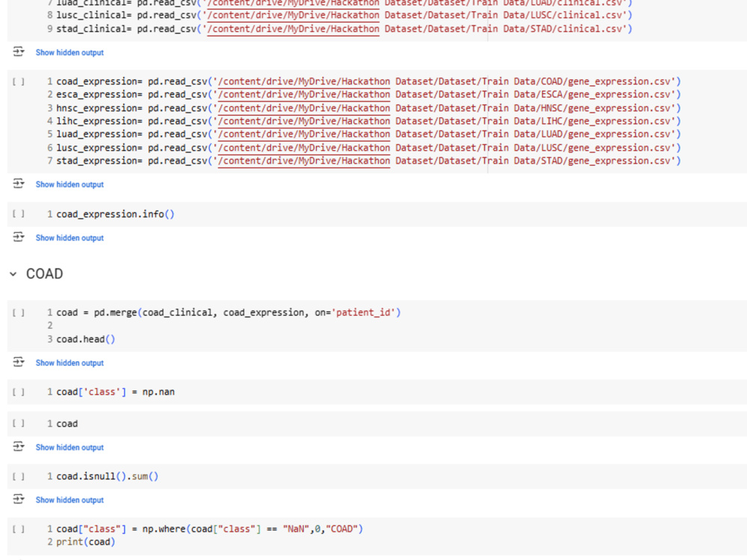
Task: Run the pd.merge coad cell
Action: 19,312
